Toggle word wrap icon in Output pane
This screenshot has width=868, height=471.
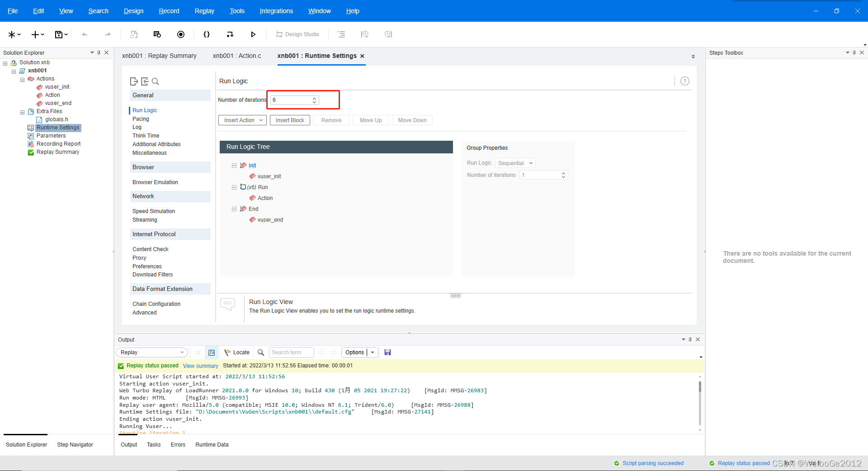coord(212,352)
